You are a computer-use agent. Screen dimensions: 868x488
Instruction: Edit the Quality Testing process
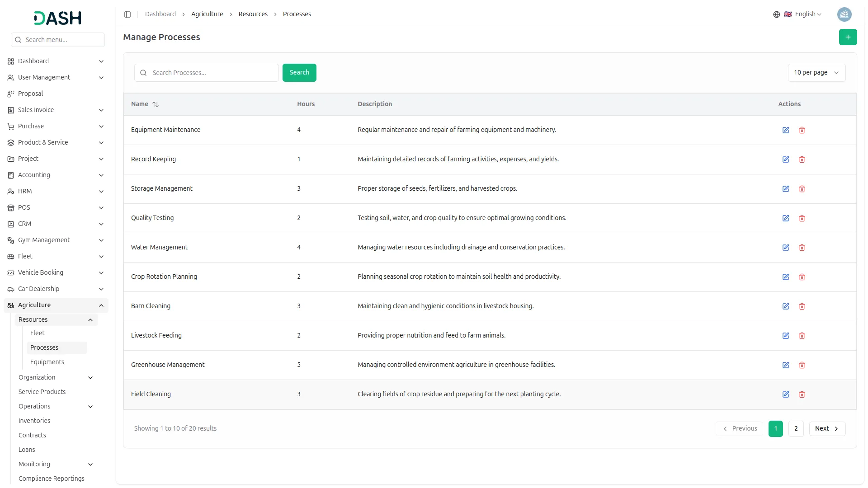(786, 218)
